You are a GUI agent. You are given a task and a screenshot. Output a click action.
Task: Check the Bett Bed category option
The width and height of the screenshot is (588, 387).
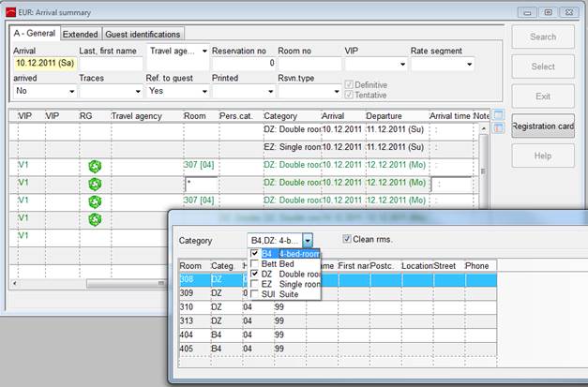pos(255,263)
